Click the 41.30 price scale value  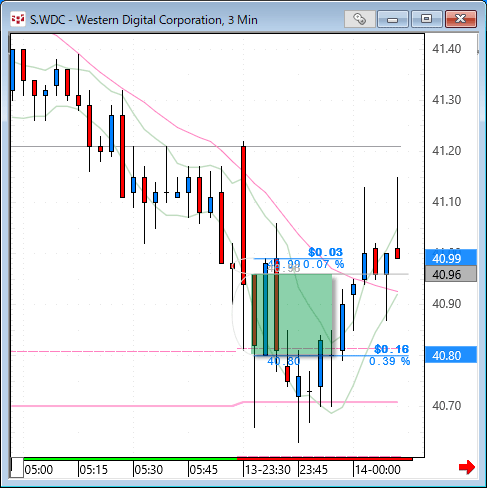tap(446, 100)
